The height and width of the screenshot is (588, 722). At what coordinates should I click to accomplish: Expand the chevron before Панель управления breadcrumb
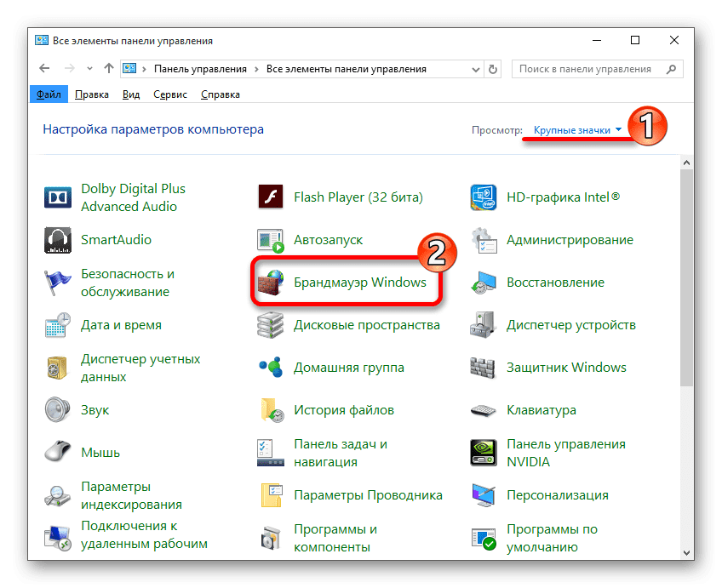(x=144, y=69)
